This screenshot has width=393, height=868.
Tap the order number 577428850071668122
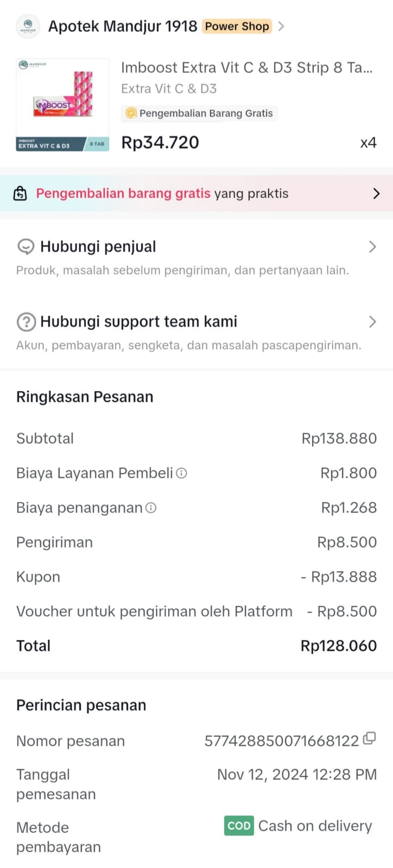[x=281, y=741]
